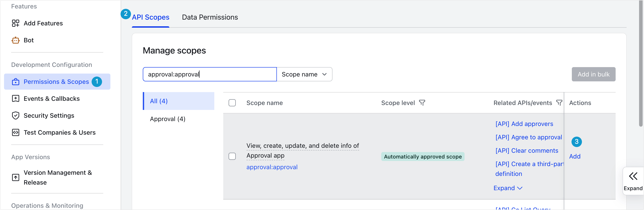Click the Test Companies & Users icon

tap(15, 132)
